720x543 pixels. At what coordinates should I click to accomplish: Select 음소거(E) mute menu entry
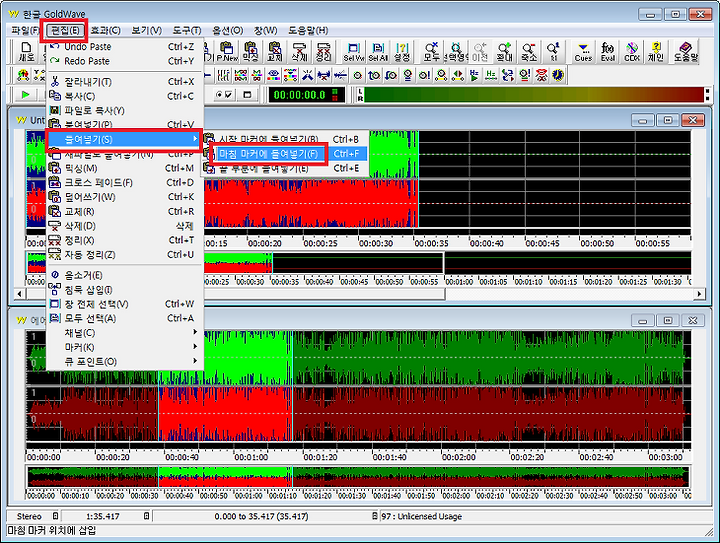pos(125,275)
